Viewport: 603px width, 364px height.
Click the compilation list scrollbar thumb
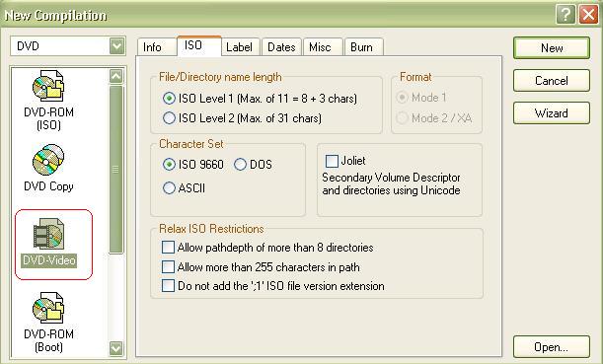pos(115,170)
